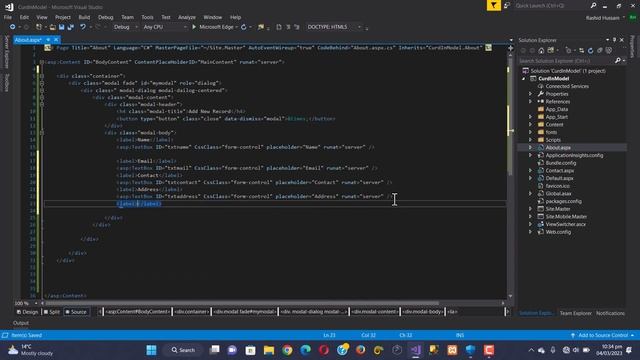Click the Windows taskbar Search box
This screenshot has height=360, width=640.
click(183, 350)
